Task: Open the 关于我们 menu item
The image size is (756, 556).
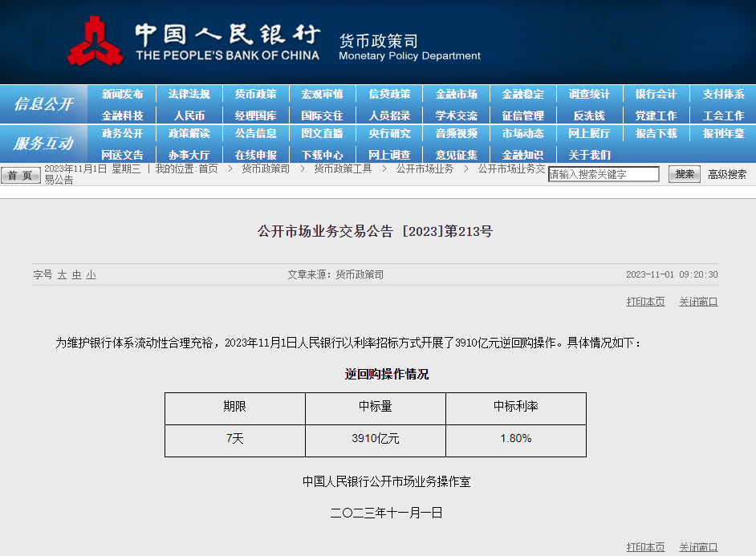Action: click(x=589, y=155)
